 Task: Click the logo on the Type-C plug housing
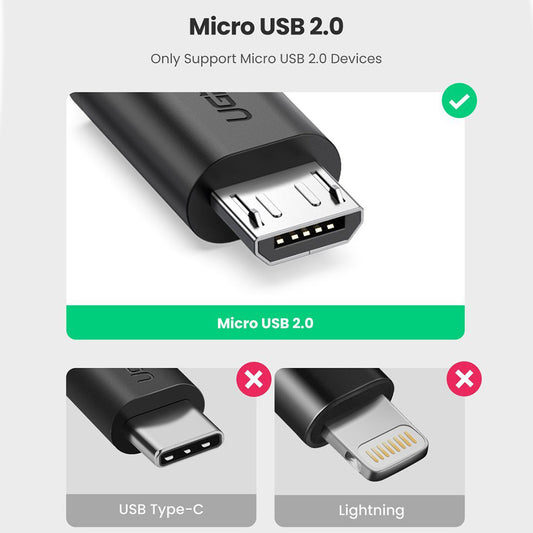[140, 376]
